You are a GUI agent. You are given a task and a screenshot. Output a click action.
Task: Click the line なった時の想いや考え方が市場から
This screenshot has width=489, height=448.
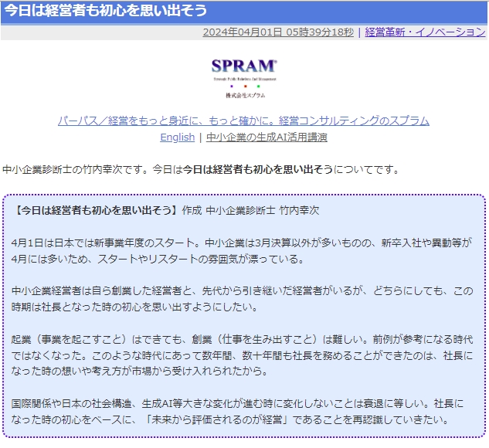coord(139,371)
